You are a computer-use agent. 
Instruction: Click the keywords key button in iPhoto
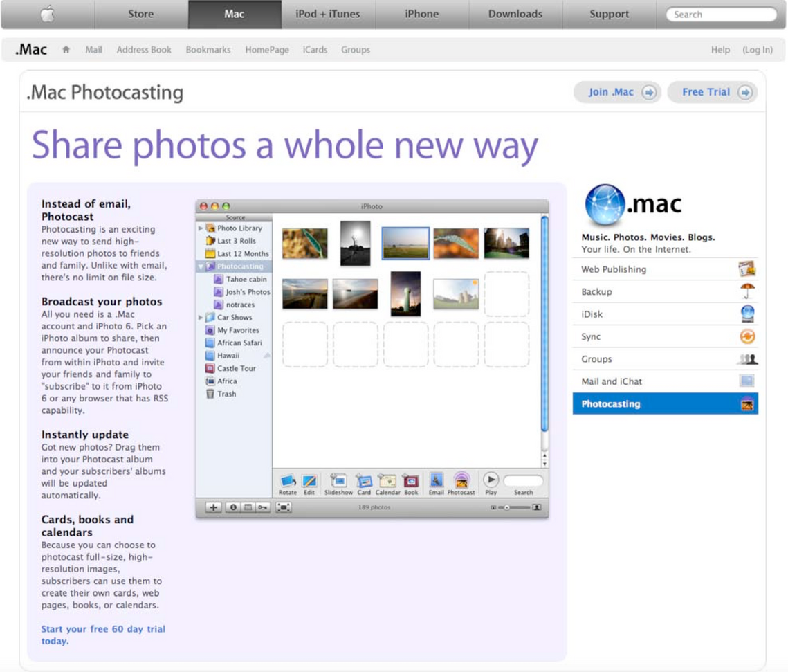(263, 507)
